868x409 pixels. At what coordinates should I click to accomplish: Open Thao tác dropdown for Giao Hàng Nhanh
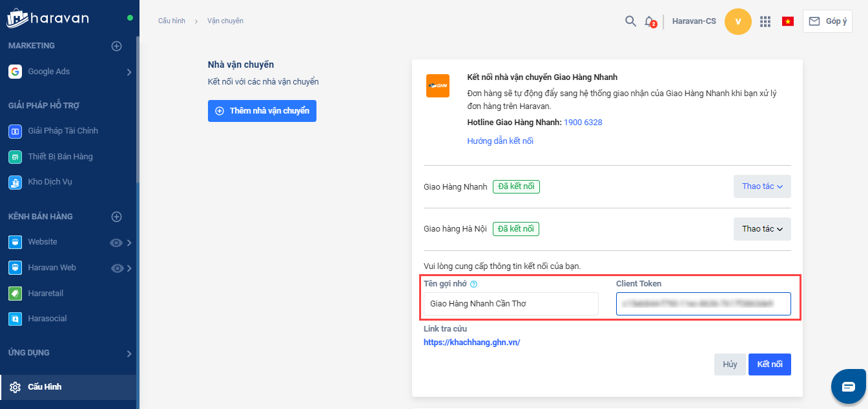[x=762, y=186]
